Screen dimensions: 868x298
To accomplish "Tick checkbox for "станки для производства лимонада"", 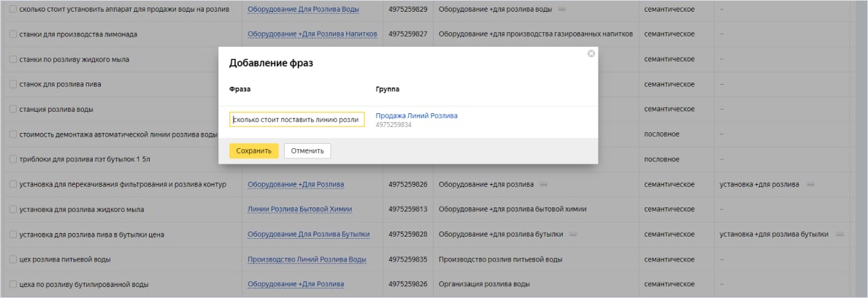I will coord(13,34).
